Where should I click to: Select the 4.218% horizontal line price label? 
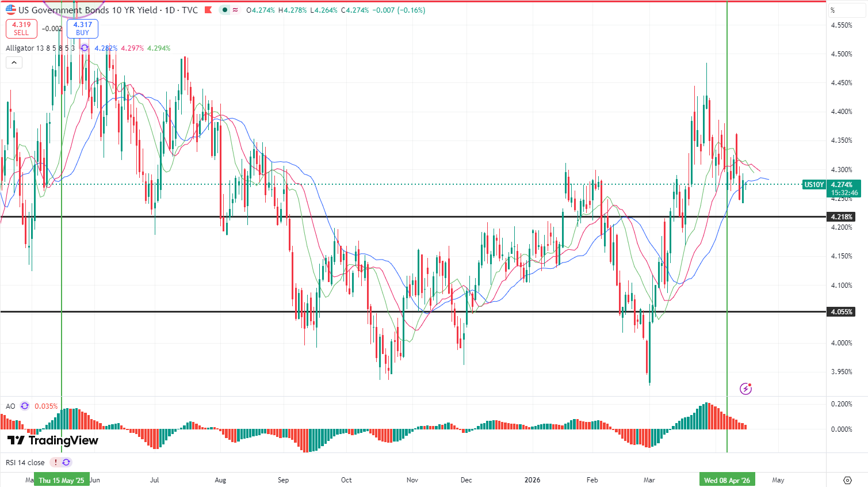[841, 217]
